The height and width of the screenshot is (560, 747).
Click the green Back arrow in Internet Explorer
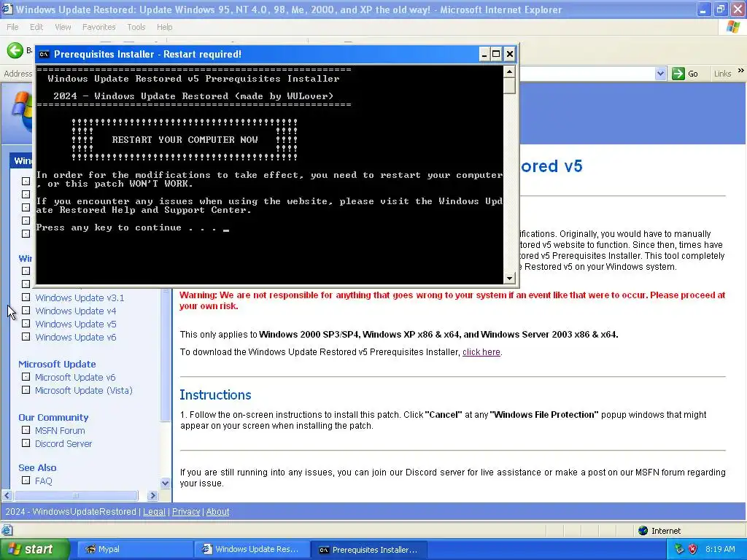point(15,50)
